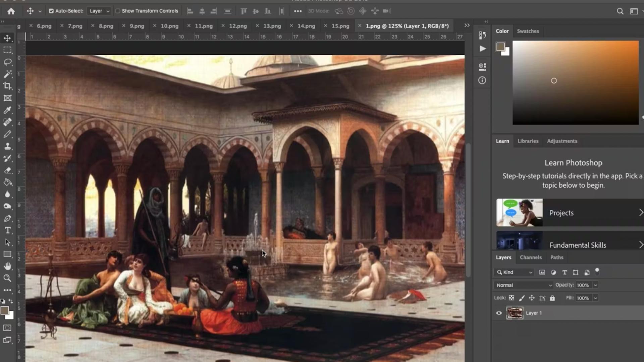Swap foreground and background colors
644x362 pixels.
(x=11, y=301)
